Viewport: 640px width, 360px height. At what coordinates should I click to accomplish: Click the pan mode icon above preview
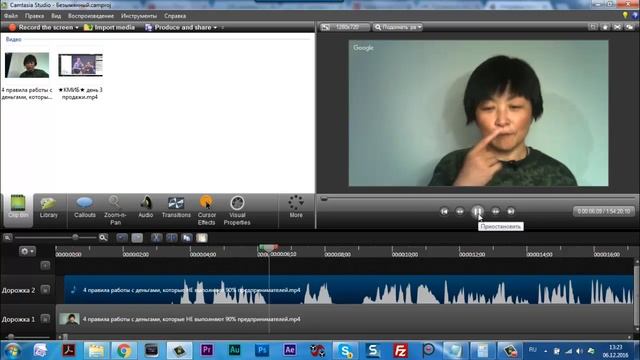tap(605, 27)
